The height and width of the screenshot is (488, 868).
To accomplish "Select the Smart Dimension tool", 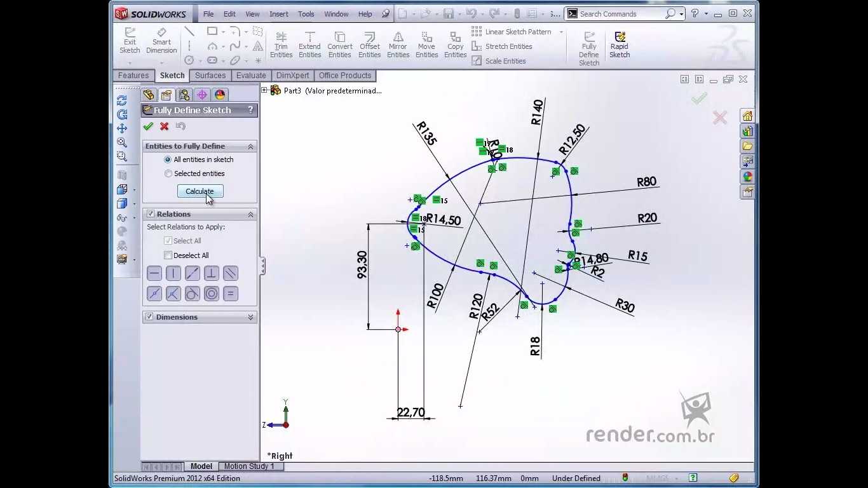I will 161,41.
